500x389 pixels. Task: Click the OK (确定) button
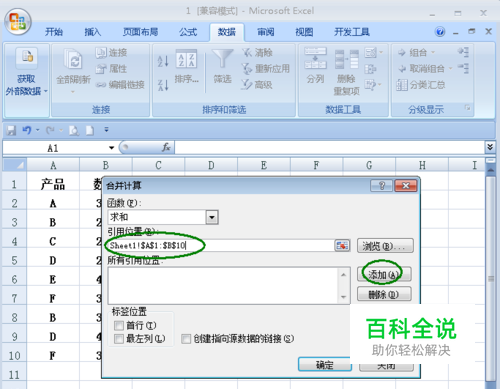coord(325,364)
